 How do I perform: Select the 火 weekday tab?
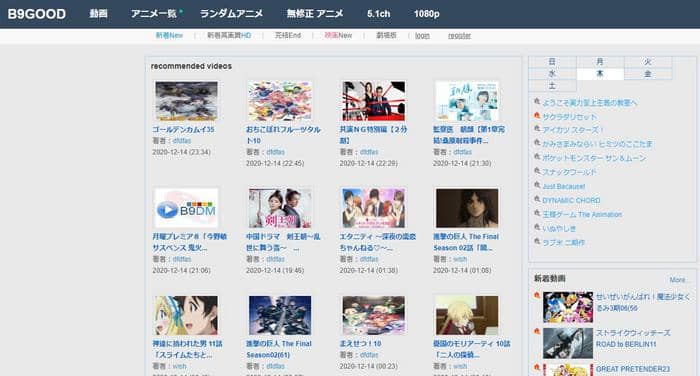coord(648,62)
